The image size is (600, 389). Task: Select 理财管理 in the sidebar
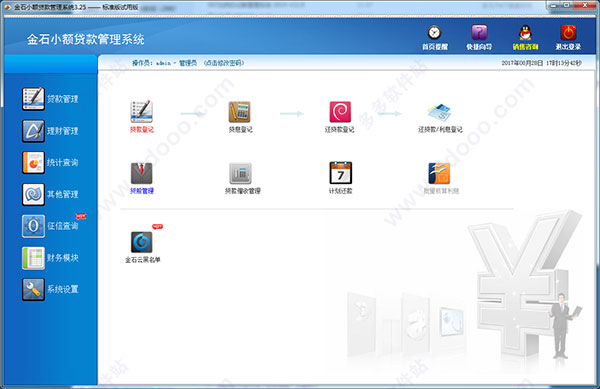click(x=50, y=131)
